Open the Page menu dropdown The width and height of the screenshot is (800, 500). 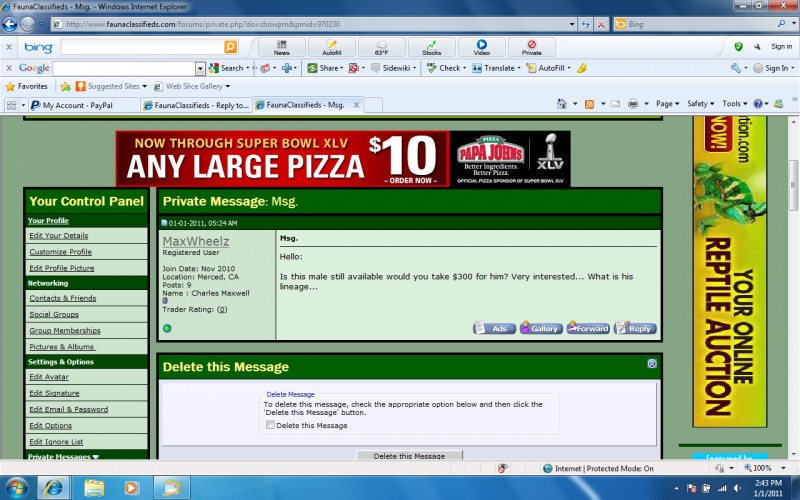[x=668, y=104]
